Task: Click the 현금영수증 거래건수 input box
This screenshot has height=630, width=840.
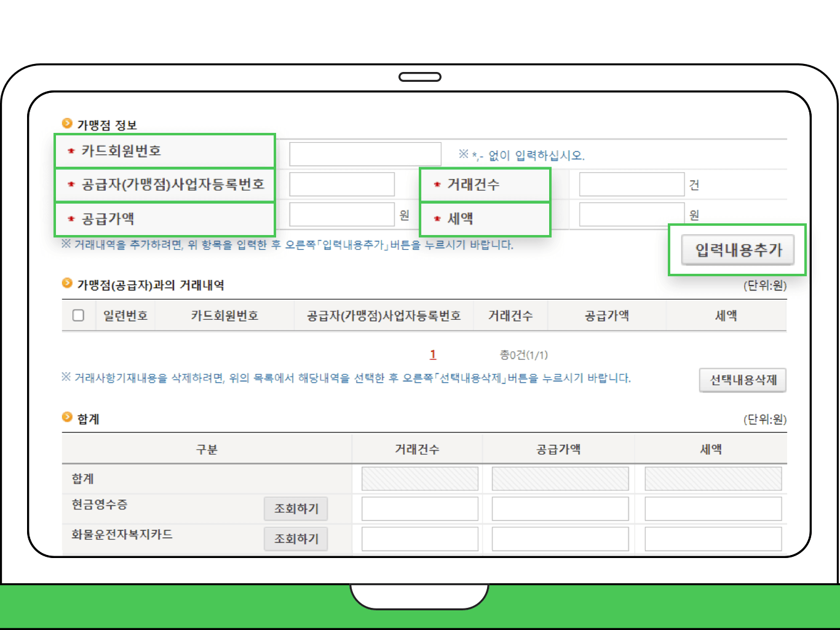Action: coord(420,508)
